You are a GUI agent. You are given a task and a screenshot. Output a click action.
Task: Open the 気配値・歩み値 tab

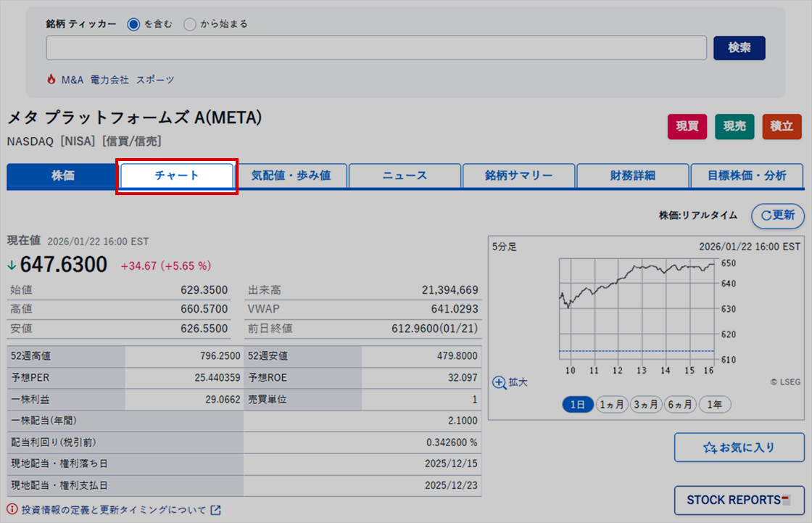(291, 175)
